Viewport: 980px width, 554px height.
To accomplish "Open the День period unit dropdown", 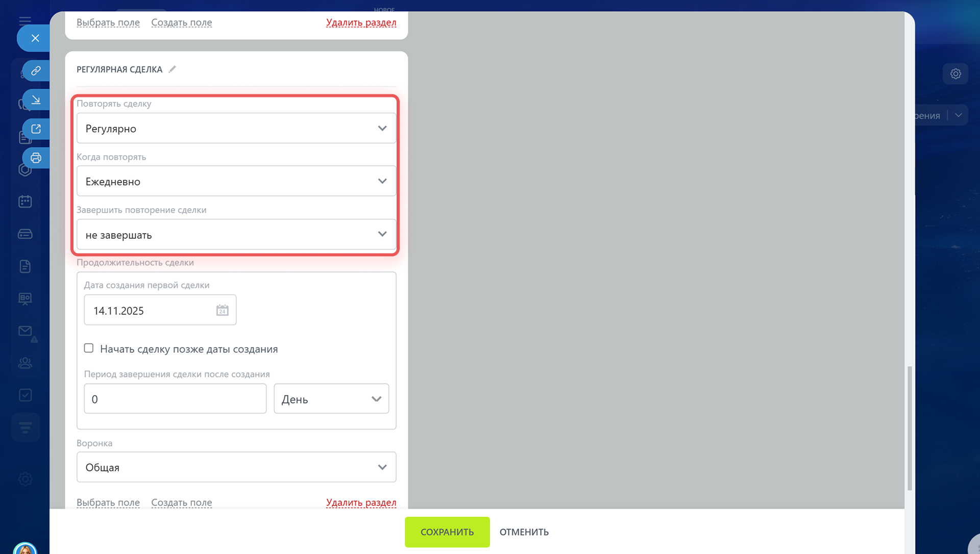I will tap(331, 399).
